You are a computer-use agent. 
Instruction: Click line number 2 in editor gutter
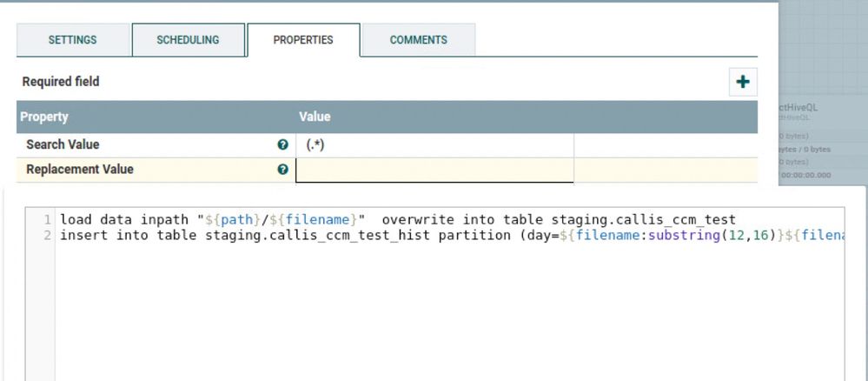tap(48, 236)
